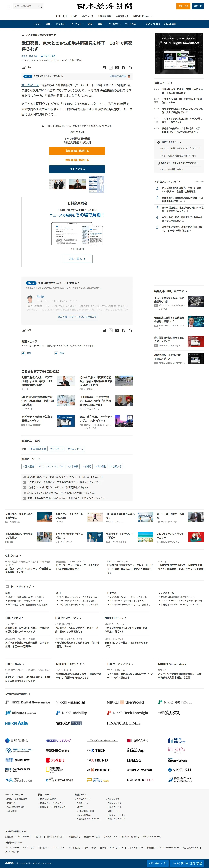Expand the 国際 navigation dropdown
Viewport: 209px width, 868px height.
tap(101, 24)
